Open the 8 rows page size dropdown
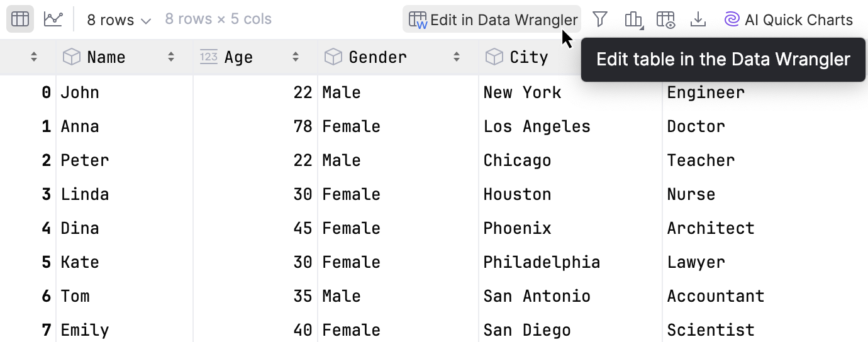 [x=119, y=20]
